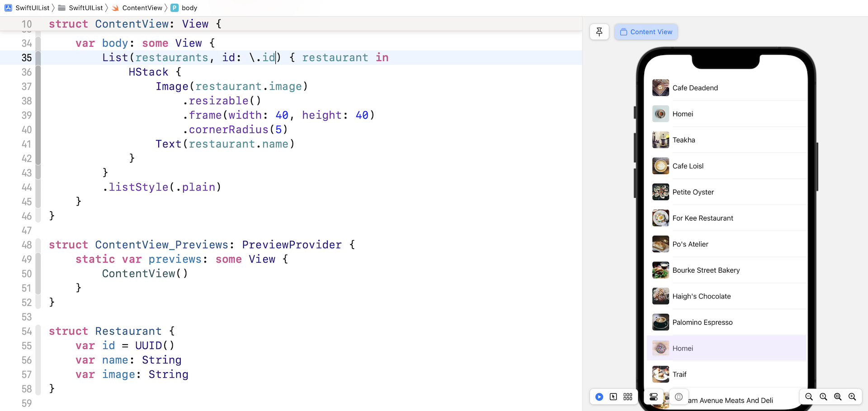The height and width of the screenshot is (411, 868).
Task: Zoom out the canvas preview
Action: 809,397
